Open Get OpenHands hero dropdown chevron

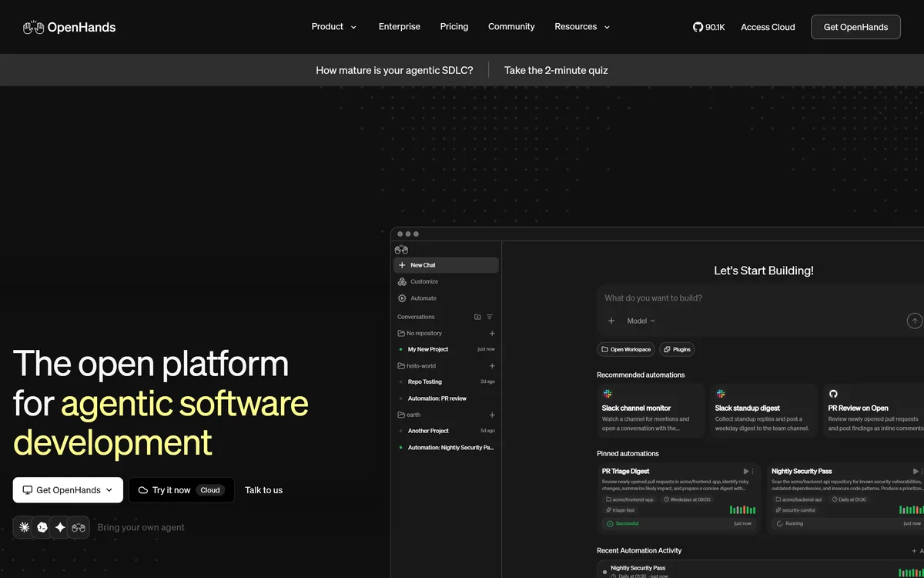[x=109, y=490]
